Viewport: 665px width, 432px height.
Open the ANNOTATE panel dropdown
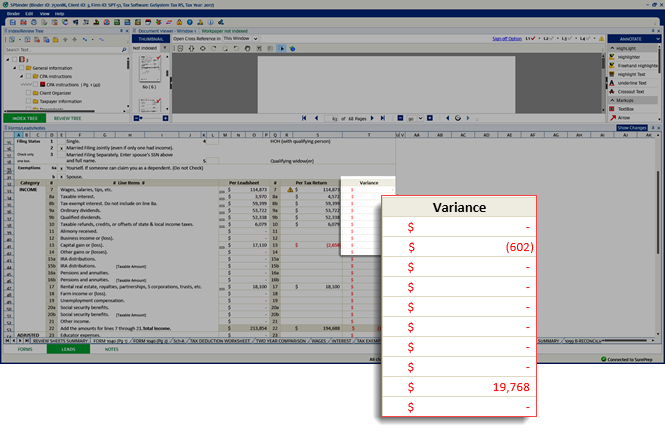[x=658, y=39]
